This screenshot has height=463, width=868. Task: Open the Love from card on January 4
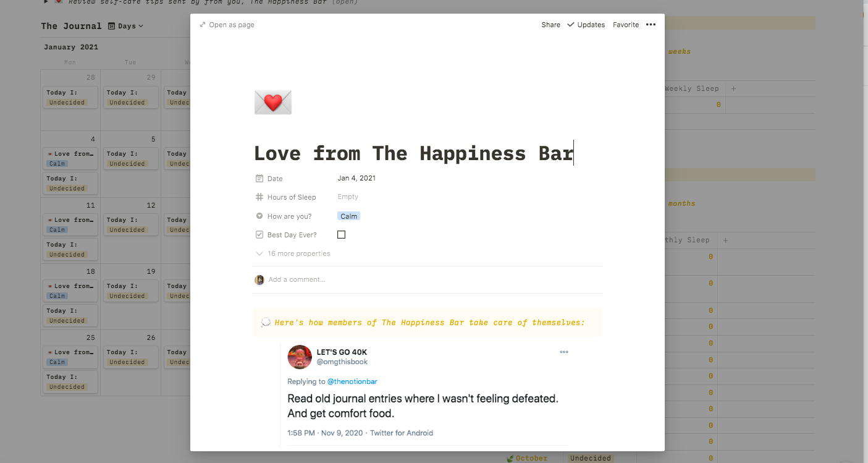(70, 158)
